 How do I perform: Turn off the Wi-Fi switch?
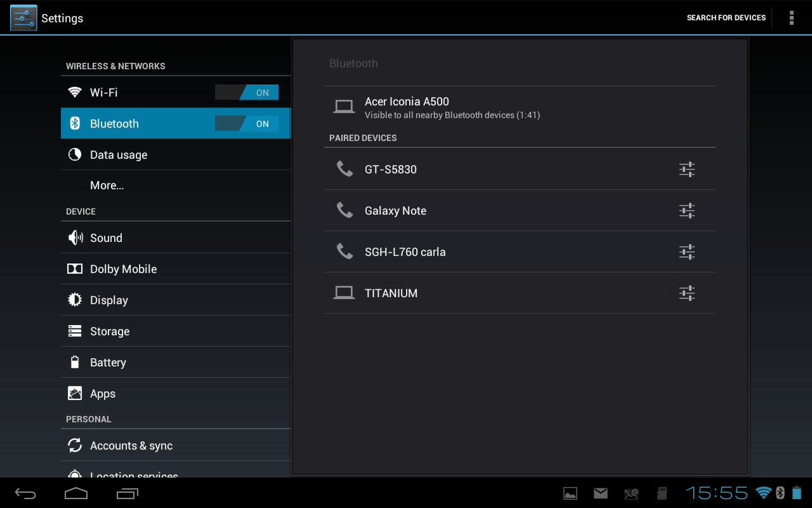[x=247, y=93]
